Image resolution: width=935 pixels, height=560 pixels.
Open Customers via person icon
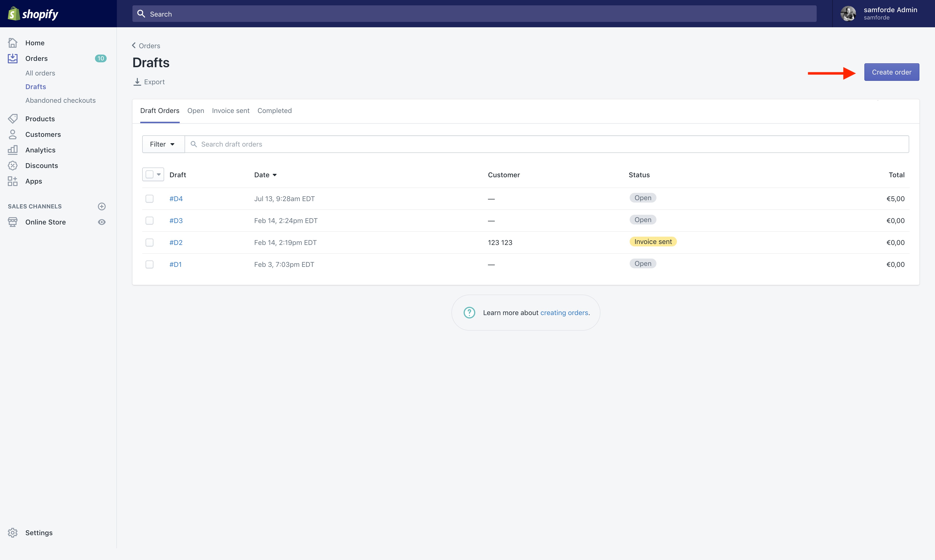click(x=13, y=134)
